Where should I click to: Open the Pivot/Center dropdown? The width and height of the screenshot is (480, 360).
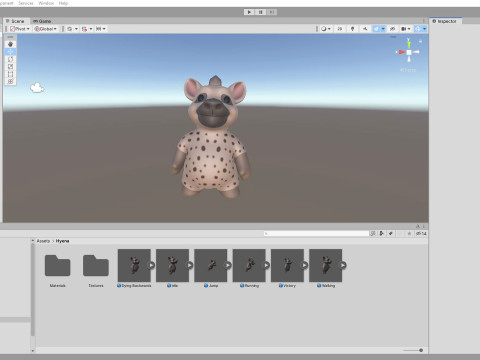[20, 29]
